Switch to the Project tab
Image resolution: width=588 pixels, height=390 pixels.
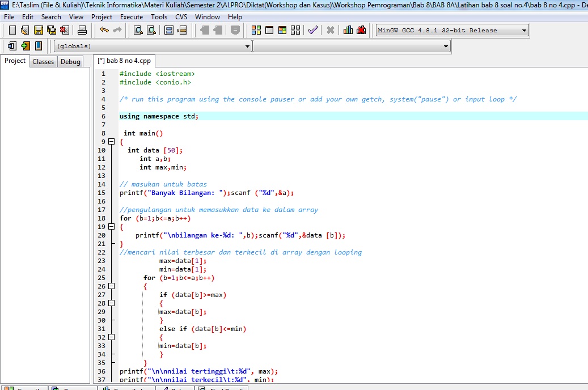pos(15,61)
